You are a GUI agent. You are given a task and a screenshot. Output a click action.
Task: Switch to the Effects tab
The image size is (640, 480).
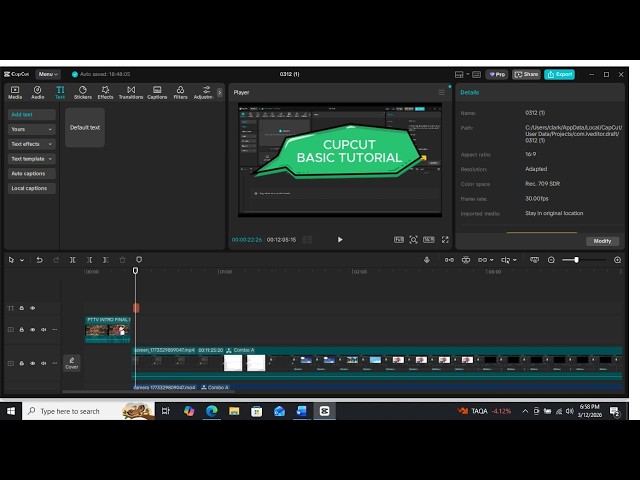tap(105, 93)
